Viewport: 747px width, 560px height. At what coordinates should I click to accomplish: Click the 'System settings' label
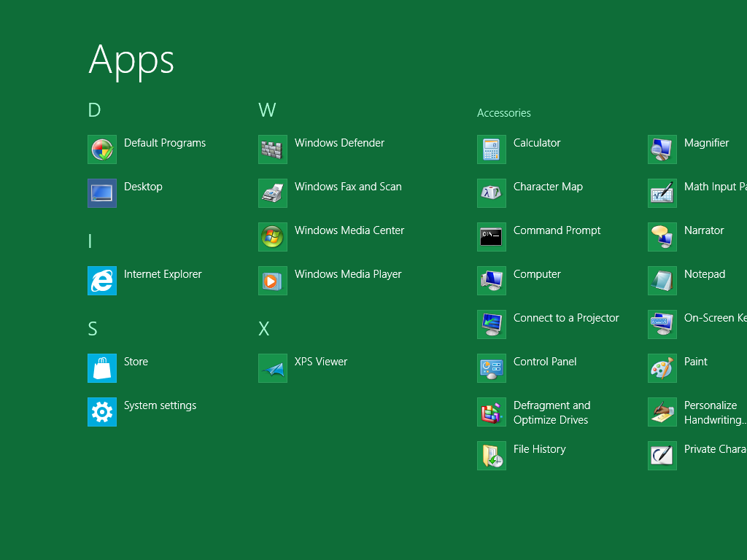click(x=160, y=405)
